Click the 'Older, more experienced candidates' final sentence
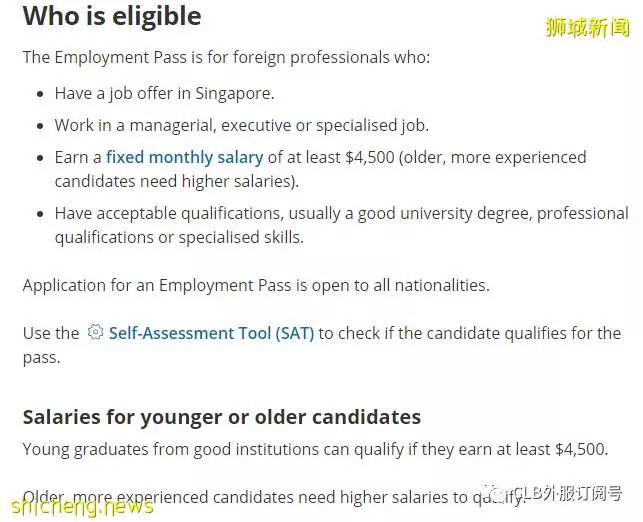The height and width of the screenshot is (522, 643). (274, 497)
